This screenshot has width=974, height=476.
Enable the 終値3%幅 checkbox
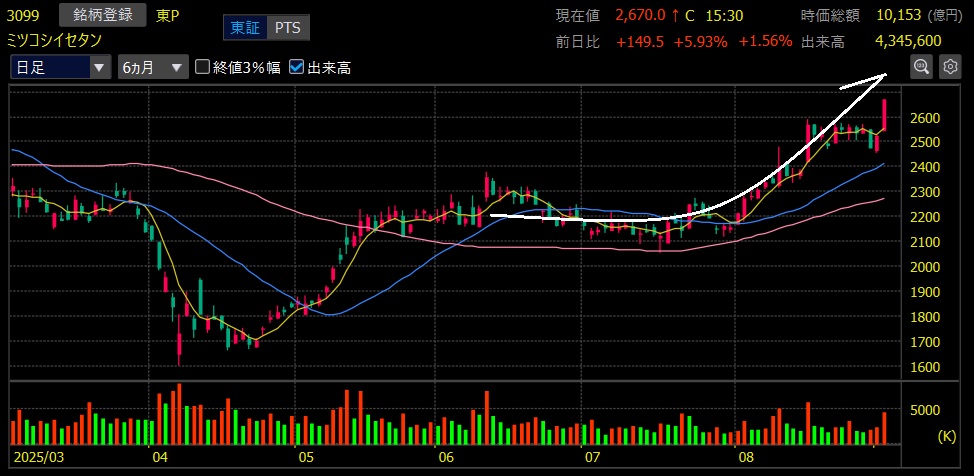pos(203,67)
